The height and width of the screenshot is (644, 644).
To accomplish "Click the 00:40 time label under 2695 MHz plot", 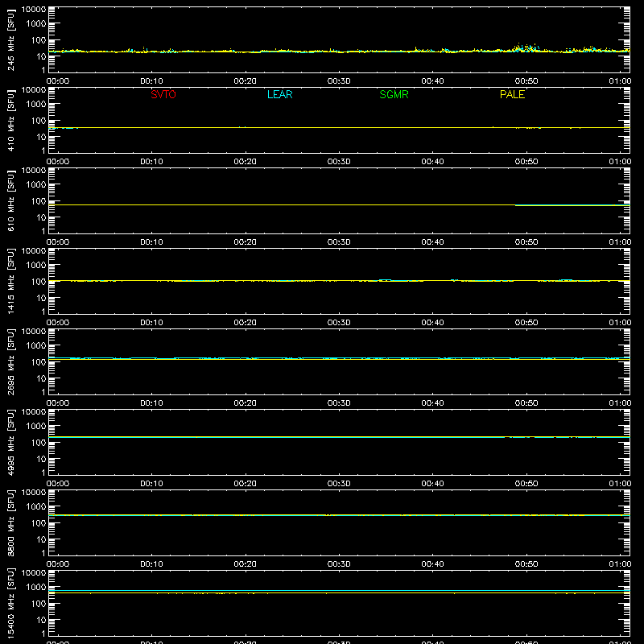I will click(432, 403).
